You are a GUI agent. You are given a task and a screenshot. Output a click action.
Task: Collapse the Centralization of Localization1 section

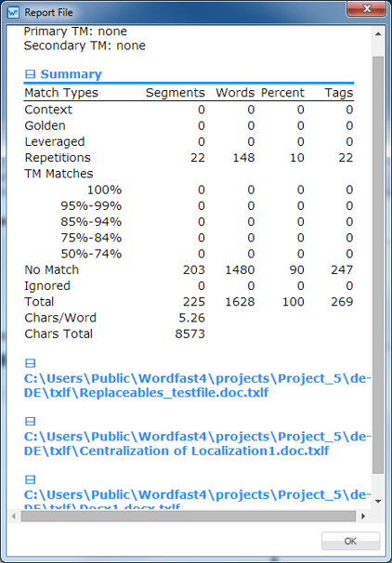[x=30, y=421]
